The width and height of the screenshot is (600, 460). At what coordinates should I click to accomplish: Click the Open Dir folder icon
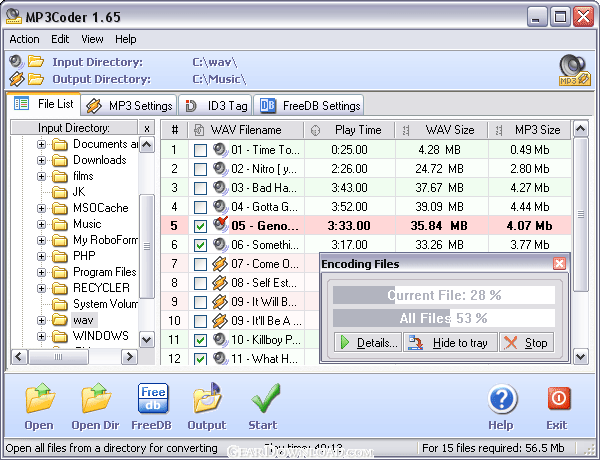click(96, 399)
